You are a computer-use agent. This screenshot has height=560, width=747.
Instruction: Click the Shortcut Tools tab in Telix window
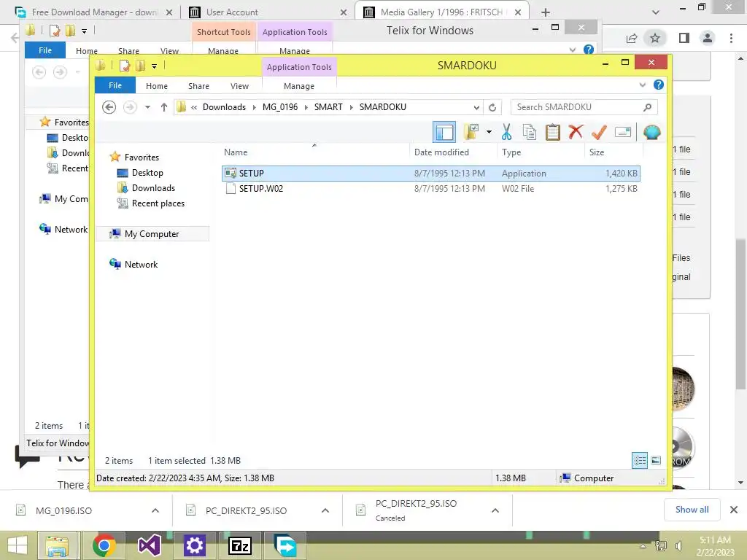[x=223, y=32]
